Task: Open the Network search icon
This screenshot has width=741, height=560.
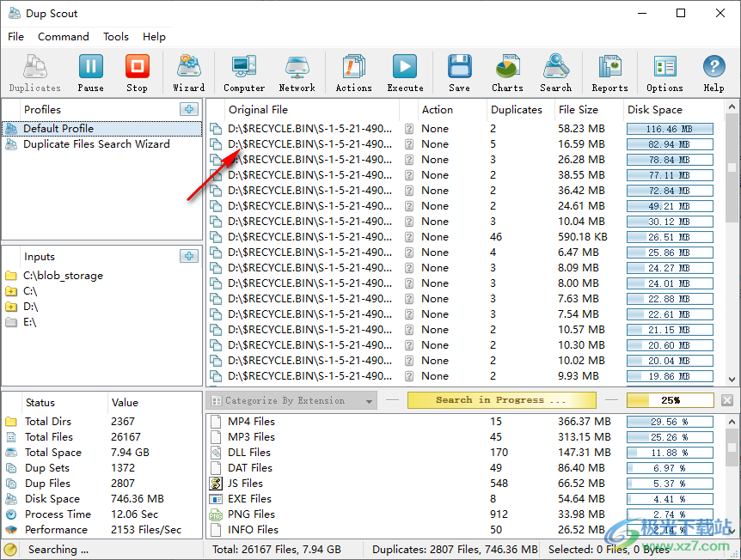Action: pos(297,73)
